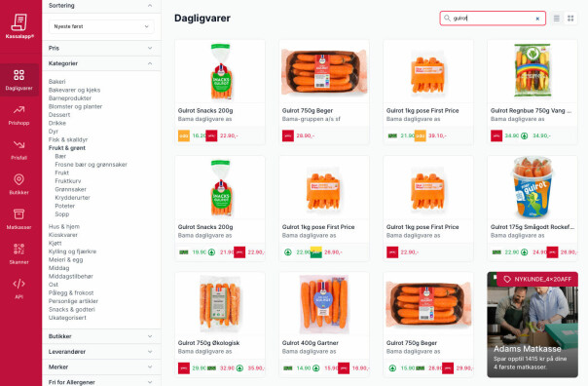Choose the Sopp subcategory

[x=62, y=214]
